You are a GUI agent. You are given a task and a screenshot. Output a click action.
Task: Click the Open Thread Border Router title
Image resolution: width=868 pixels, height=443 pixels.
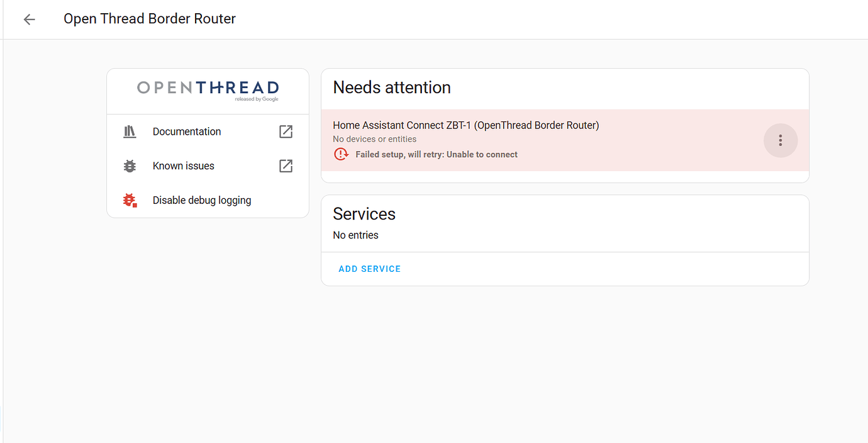(149, 18)
